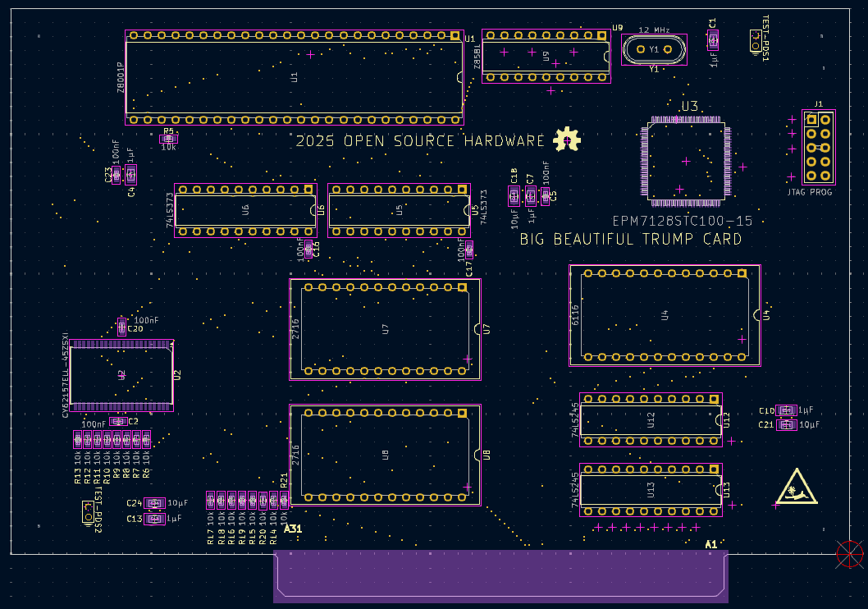Select the 12 MHz crystal Y1

pyautogui.click(x=654, y=50)
